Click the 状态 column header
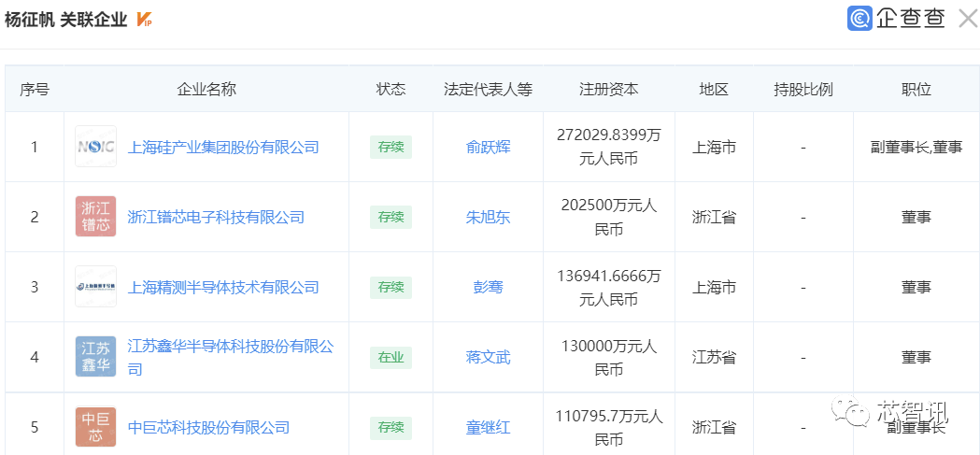Image resolution: width=980 pixels, height=455 pixels. pyautogui.click(x=391, y=90)
